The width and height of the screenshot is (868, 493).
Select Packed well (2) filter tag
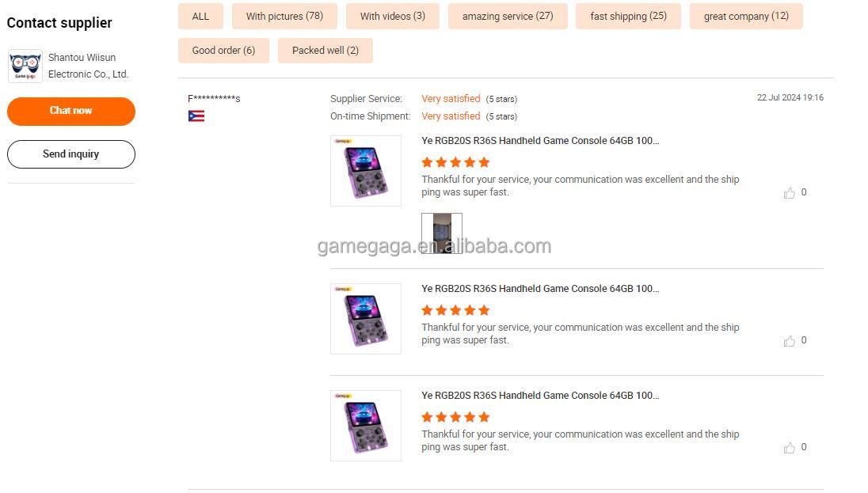point(325,51)
